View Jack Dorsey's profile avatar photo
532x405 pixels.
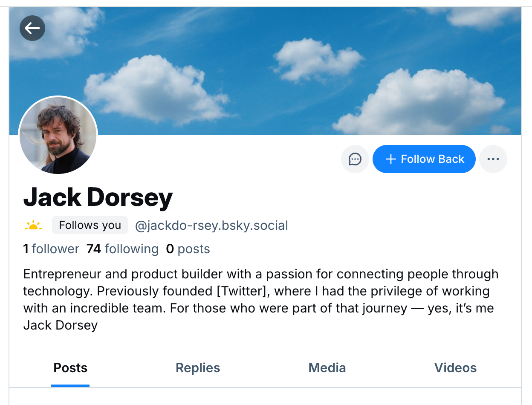(x=58, y=135)
